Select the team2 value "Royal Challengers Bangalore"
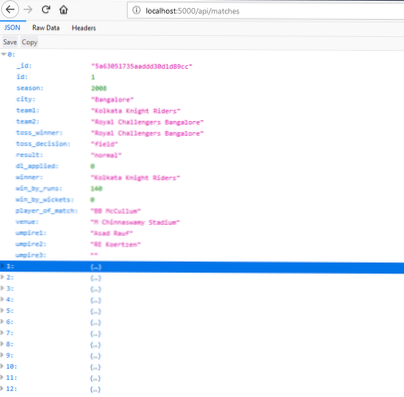404x397 pixels. pyautogui.click(x=147, y=122)
